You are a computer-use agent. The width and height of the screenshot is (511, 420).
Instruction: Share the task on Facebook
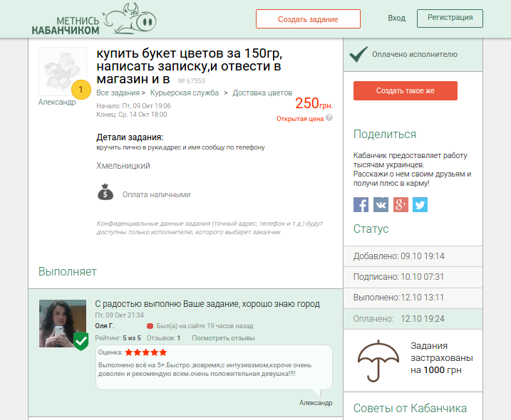pos(361,205)
